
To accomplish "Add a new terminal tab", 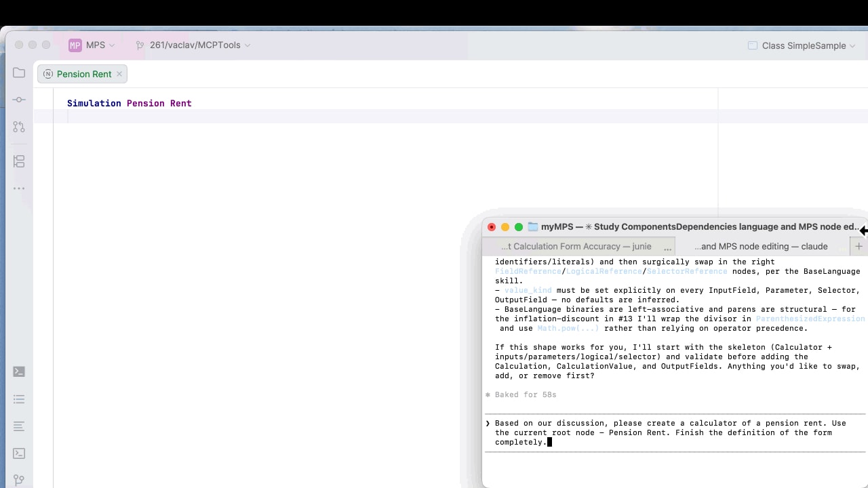I will pos(859,247).
